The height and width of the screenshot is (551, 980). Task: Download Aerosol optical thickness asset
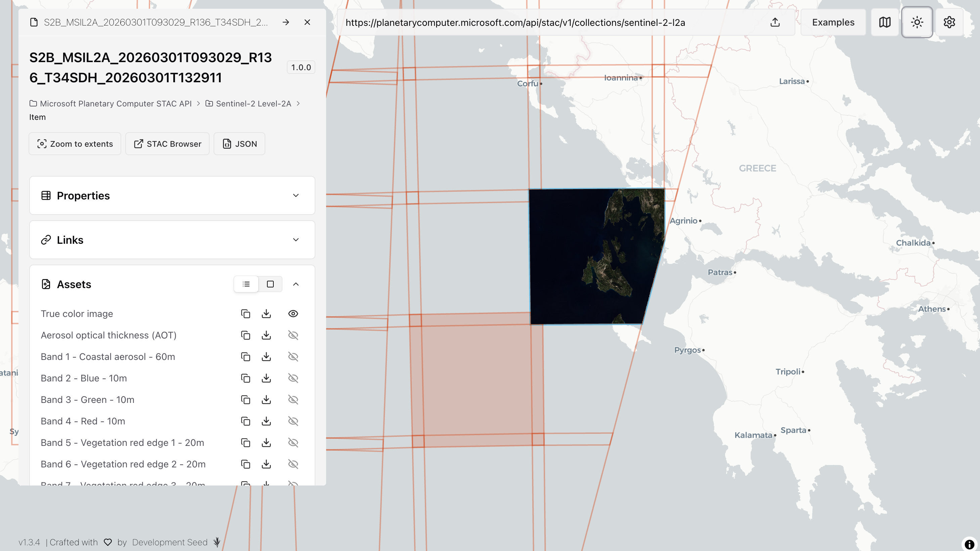[x=266, y=335]
